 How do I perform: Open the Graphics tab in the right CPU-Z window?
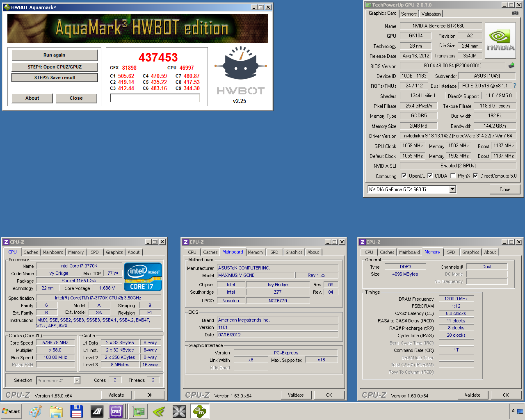[x=471, y=252]
